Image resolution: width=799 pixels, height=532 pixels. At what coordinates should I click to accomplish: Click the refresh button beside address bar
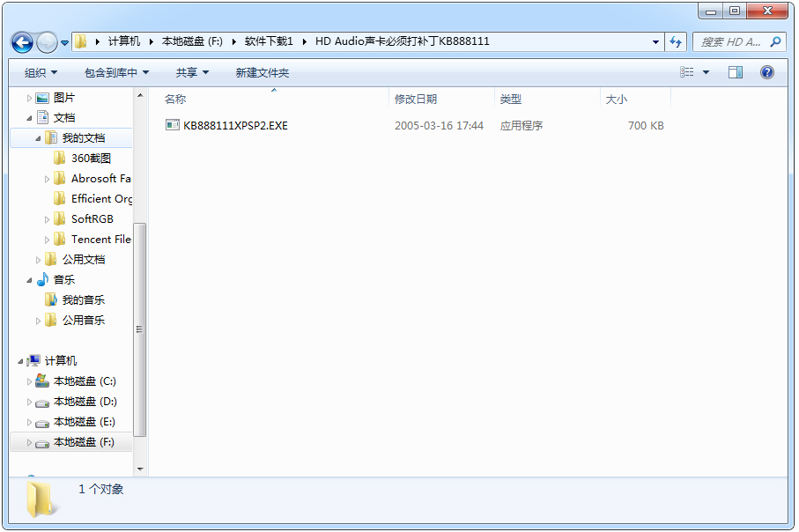[676, 41]
